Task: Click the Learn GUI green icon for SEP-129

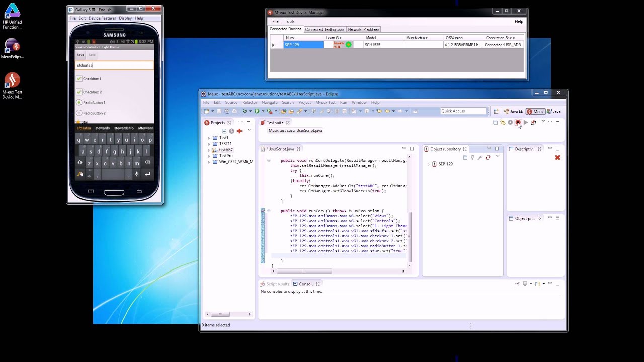Action: pyautogui.click(x=348, y=45)
